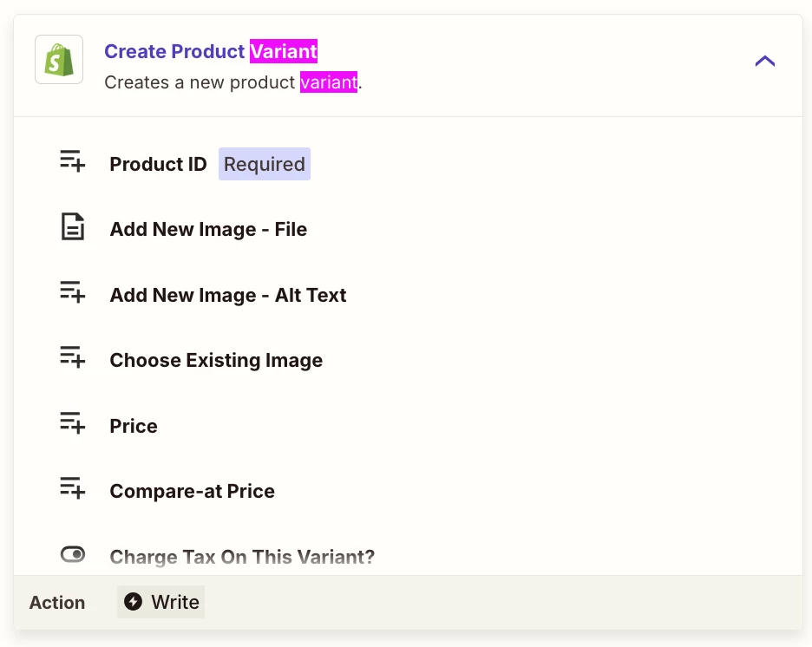812x647 pixels.
Task: Click the Price field list icon
Action: click(73, 423)
